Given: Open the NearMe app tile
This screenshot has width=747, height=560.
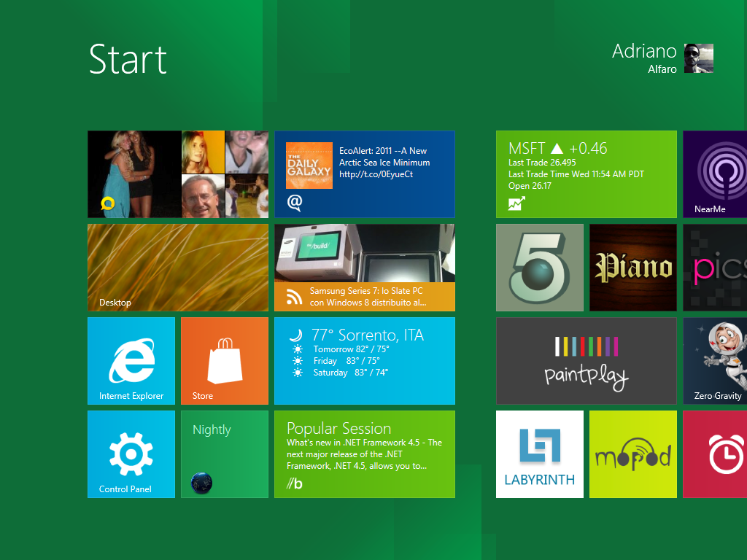Looking at the screenshot, I should [x=715, y=174].
